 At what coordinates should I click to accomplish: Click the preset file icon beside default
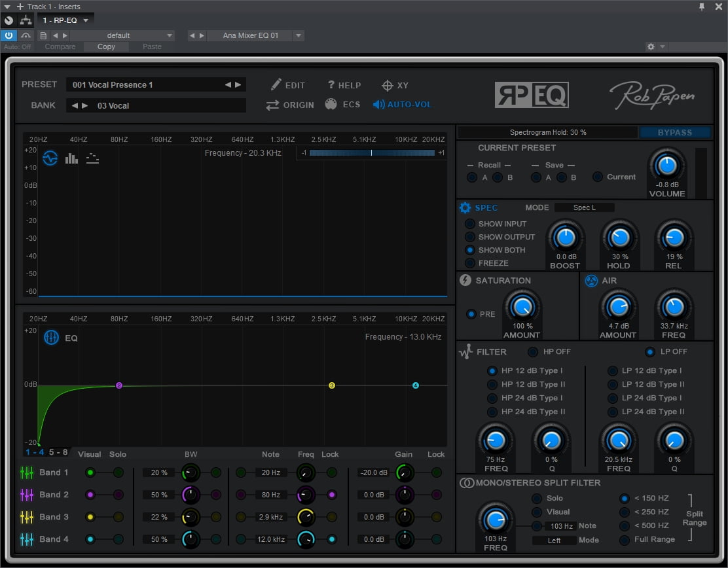[x=43, y=35]
